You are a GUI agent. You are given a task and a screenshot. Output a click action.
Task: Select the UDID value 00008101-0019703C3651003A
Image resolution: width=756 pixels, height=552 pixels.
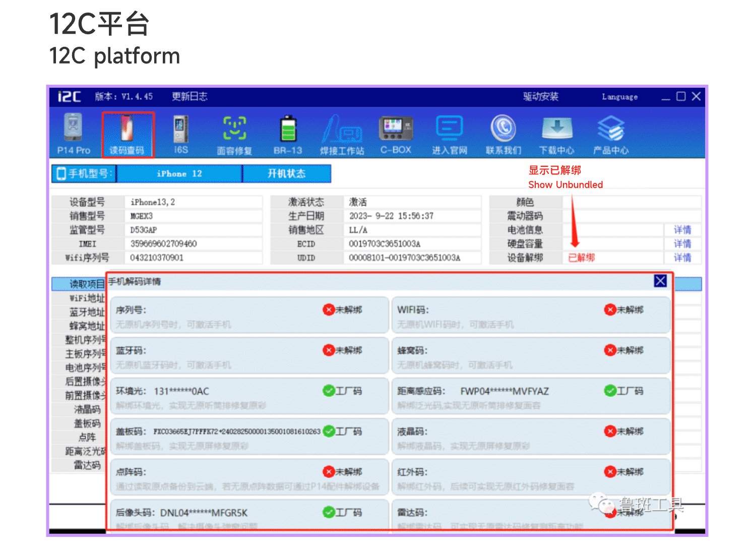(x=405, y=258)
